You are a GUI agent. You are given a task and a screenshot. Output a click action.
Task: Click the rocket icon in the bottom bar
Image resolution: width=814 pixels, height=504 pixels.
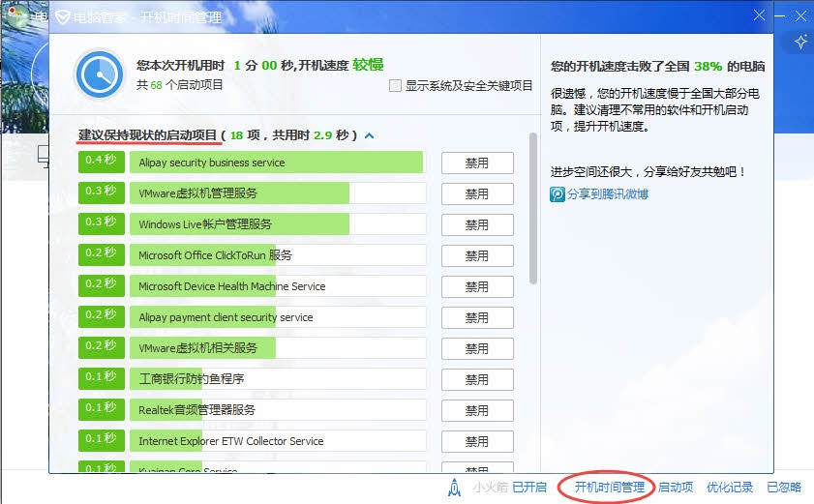click(x=454, y=488)
